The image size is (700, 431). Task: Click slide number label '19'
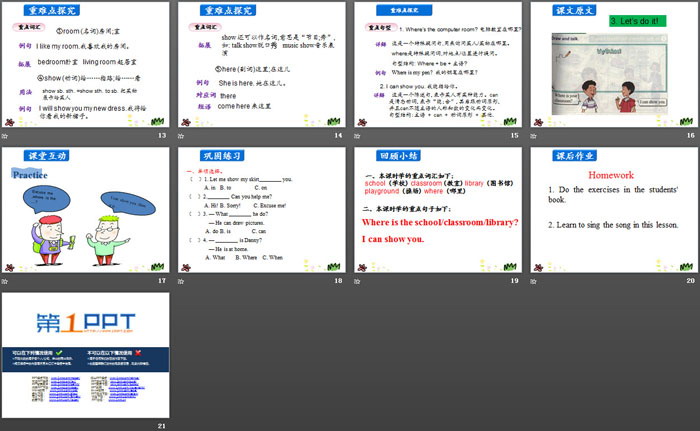point(515,281)
